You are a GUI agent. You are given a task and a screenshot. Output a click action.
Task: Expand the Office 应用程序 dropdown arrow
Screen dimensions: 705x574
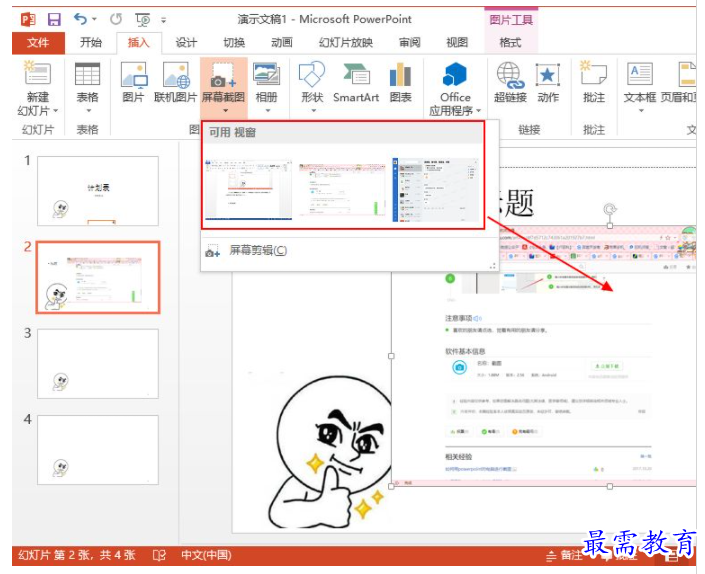click(478, 111)
